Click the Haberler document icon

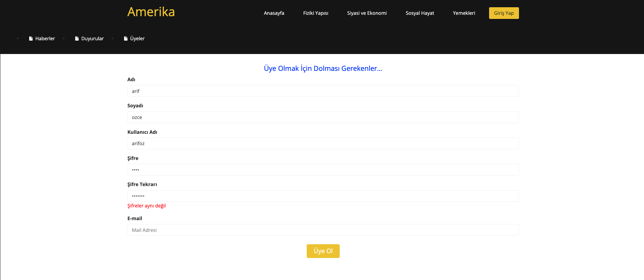click(x=31, y=39)
